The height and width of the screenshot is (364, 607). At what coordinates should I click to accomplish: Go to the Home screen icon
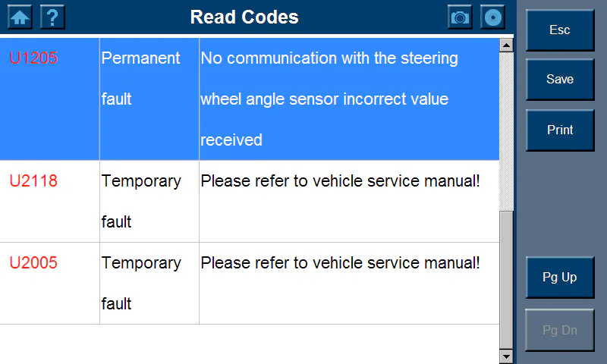pos(20,17)
